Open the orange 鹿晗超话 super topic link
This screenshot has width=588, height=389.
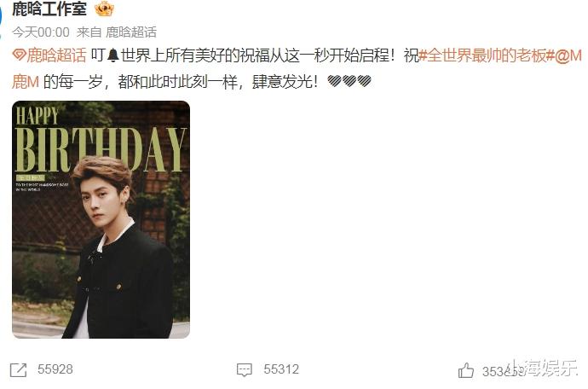[56, 55]
